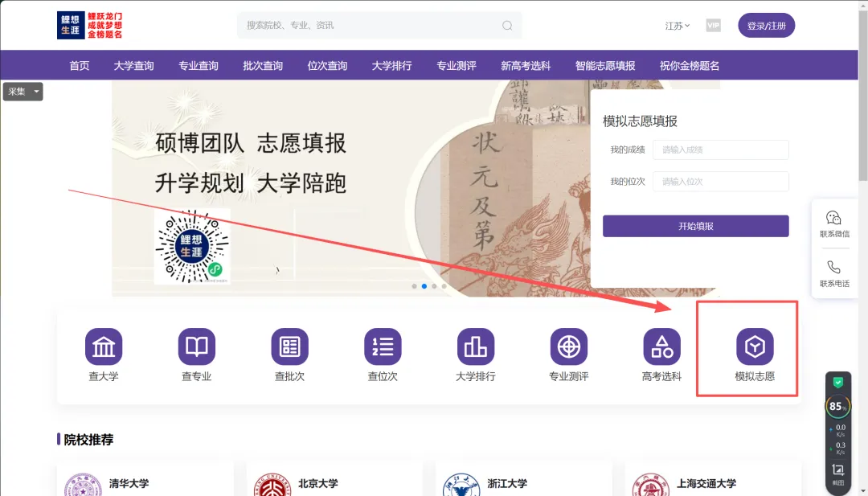Click the 上海交通大学 school logo
This screenshot has width=868, height=496.
pos(651,486)
